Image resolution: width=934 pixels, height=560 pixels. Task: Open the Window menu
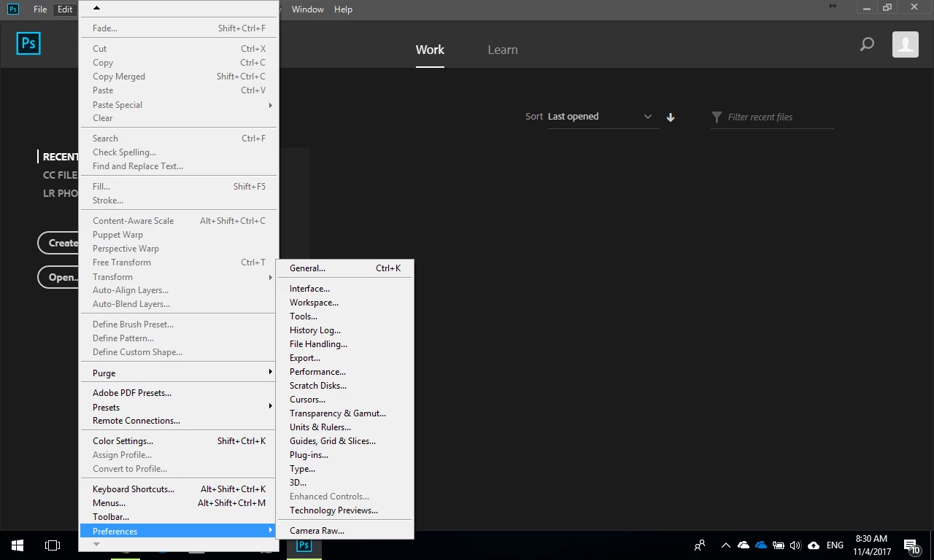[x=307, y=9]
